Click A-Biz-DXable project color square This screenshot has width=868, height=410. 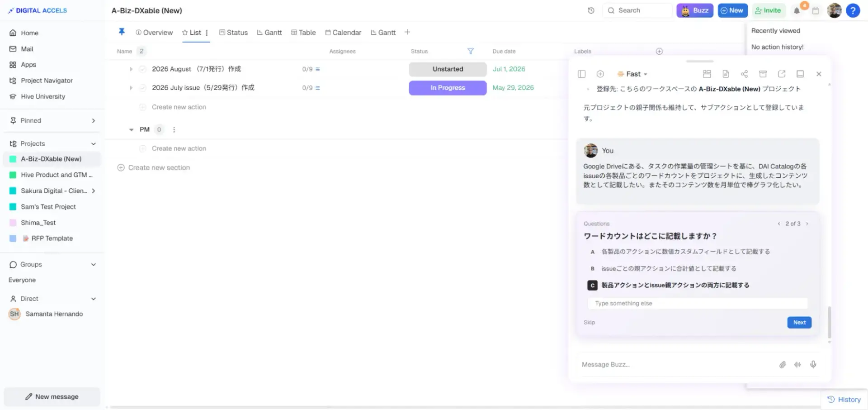13,159
